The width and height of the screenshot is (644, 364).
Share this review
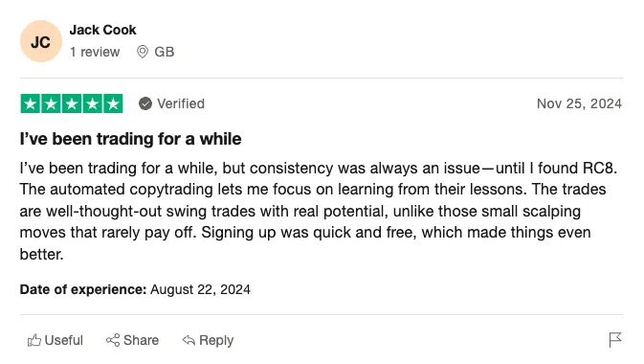[132, 340]
